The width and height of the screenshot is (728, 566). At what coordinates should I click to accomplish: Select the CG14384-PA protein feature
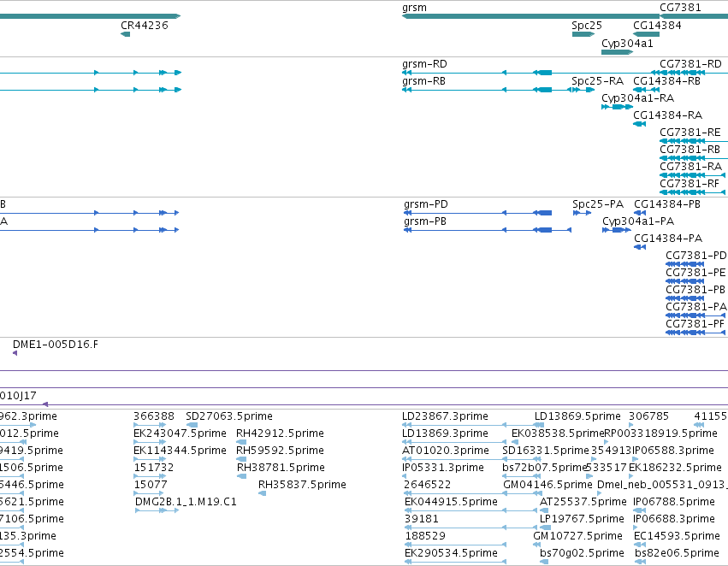click(x=640, y=247)
